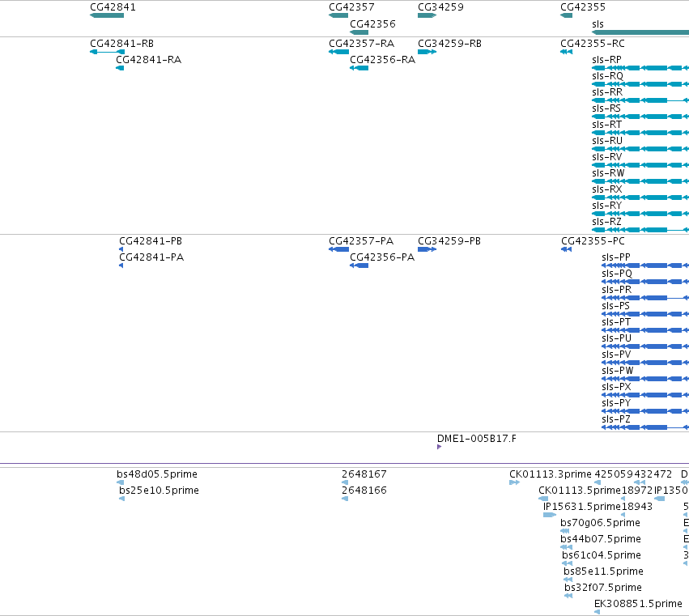Click the sls-PT protein model
The width and height of the screenshot is (689, 616).
coord(645,330)
